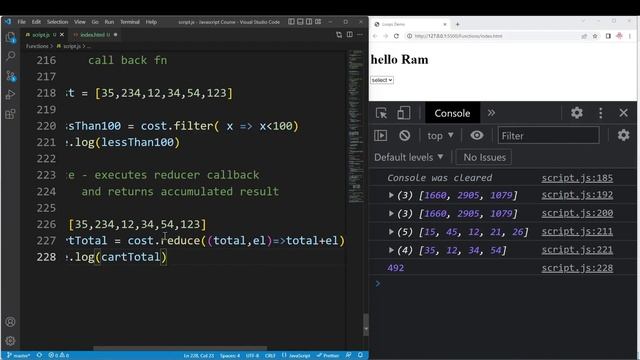Open the Extensions view
Screen dimensions: 640x360
click(x=11, y=114)
